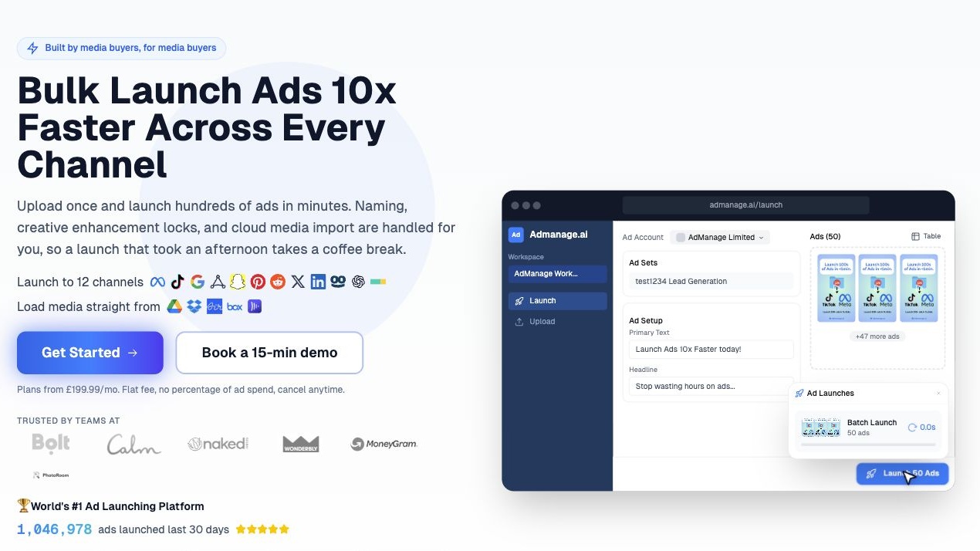Viewport: 980px width, 551px height.
Task: Click the Dropbox media source icon
Action: tap(194, 306)
